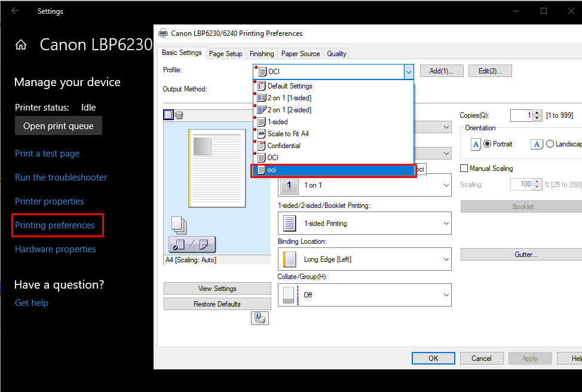
Task: Open View Settings
Action: tap(217, 289)
